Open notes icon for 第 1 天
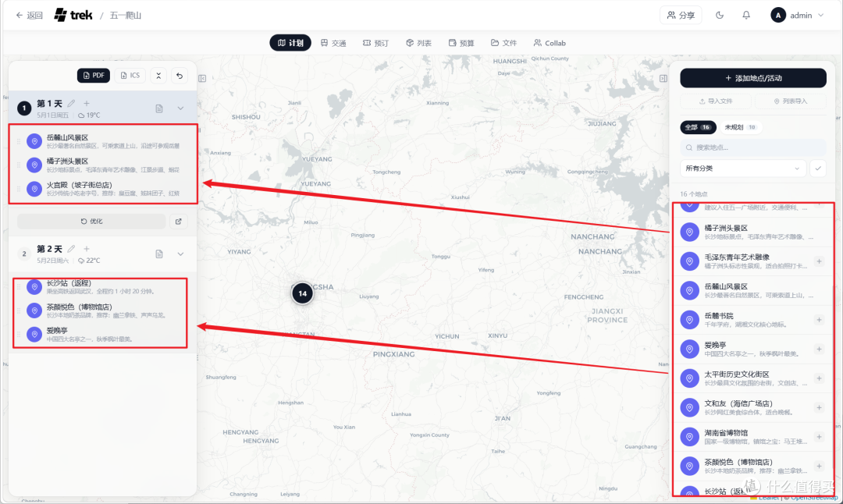Screen dimensions: 843x504 [x=159, y=108]
